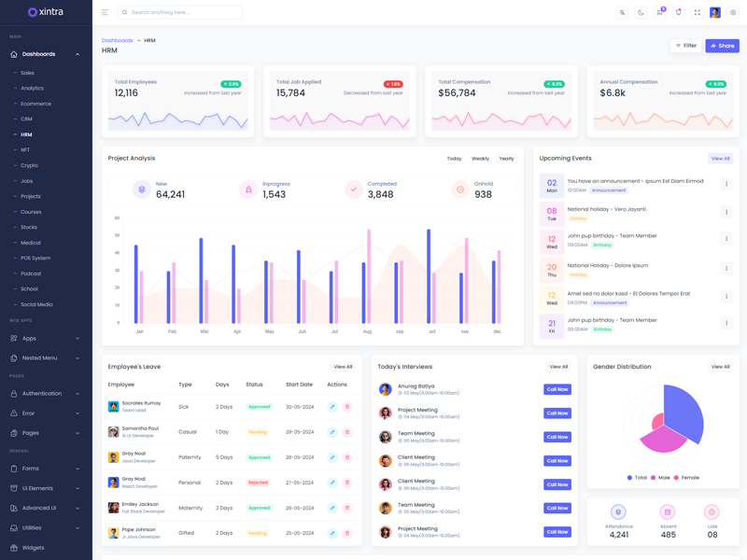Open the notifications bell
747x560 pixels.
pyautogui.click(x=678, y=13)
